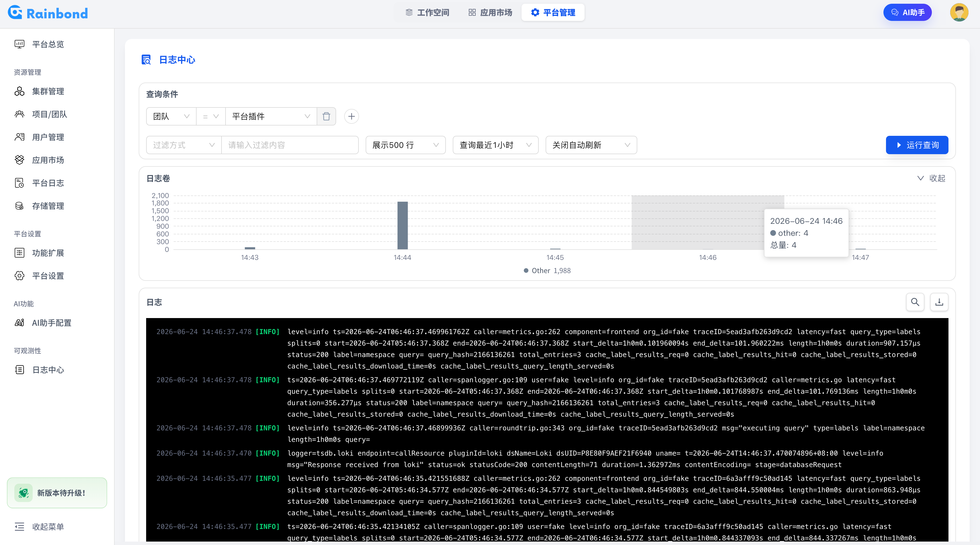Click the 14:46:35.421551688Z log entry text
Image resolution: width=980 pixels, height=545 pixels.
(604, 495)
